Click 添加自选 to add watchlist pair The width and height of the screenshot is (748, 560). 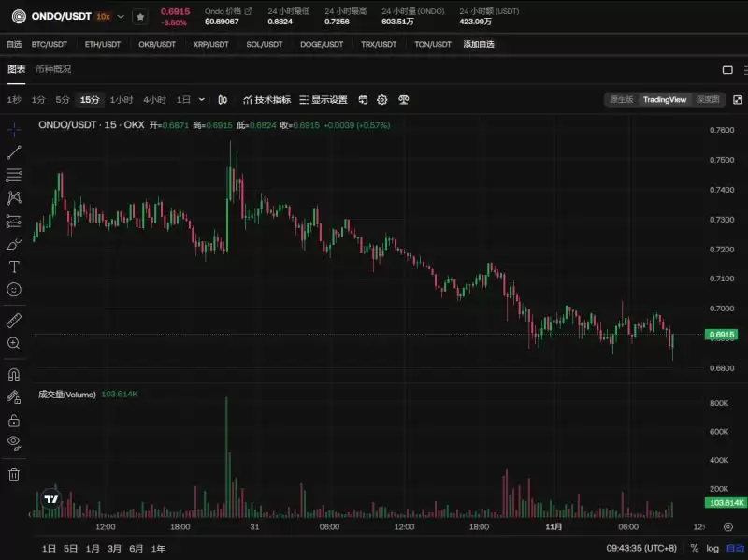click(x=479, y=44)
